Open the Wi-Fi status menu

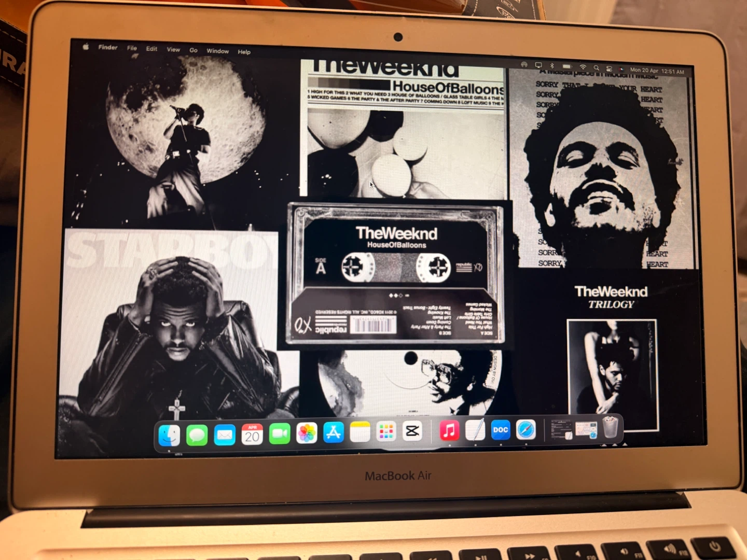[583, 67]
